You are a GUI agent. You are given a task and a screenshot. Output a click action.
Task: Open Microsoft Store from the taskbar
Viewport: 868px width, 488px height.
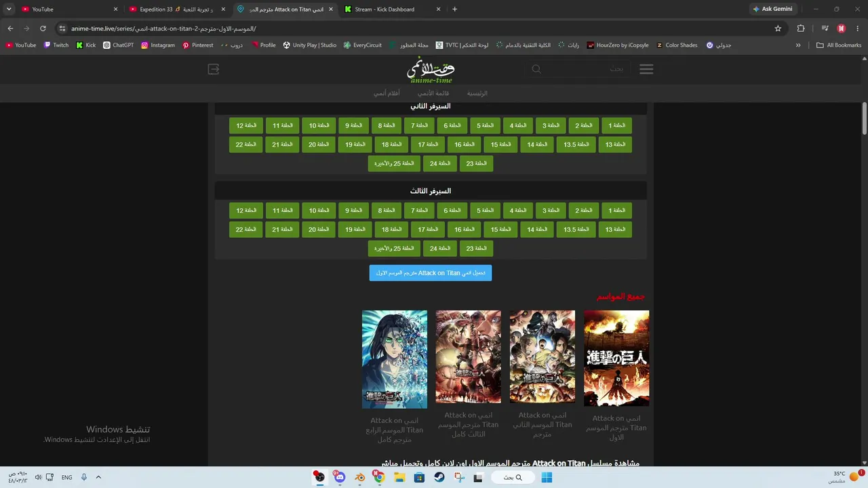(x=419, y=477)
